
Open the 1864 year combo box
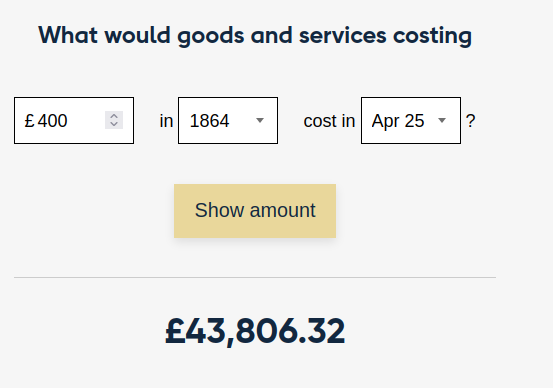tap(228, 121)
